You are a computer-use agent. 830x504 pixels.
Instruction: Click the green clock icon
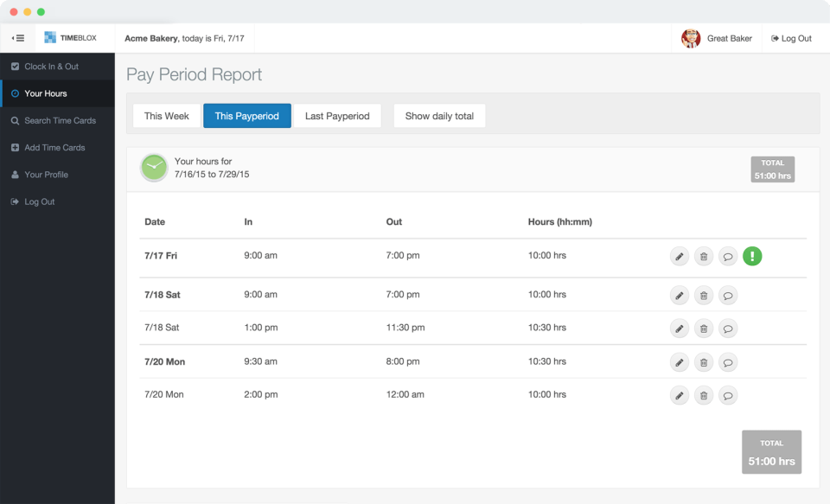click(x=154, y=168)
